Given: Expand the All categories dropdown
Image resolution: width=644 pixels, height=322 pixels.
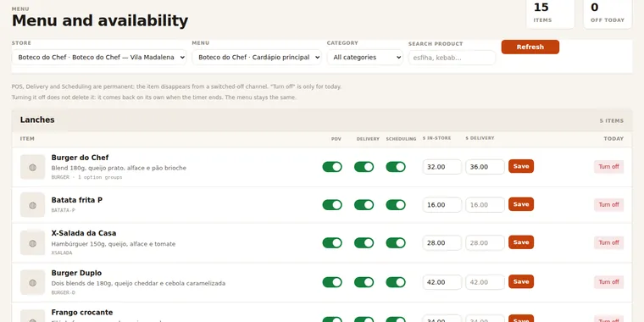Looking at the screenshot, I should (x=365, y=57).
